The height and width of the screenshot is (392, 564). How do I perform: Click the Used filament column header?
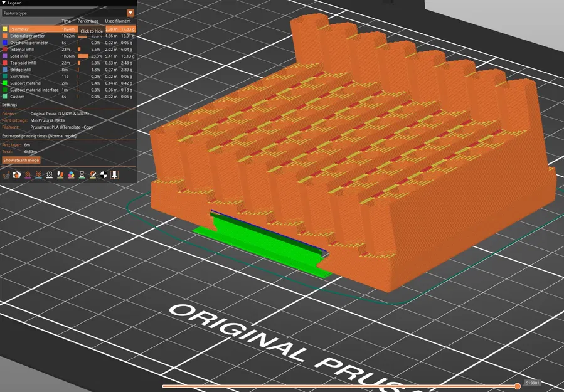118,21
